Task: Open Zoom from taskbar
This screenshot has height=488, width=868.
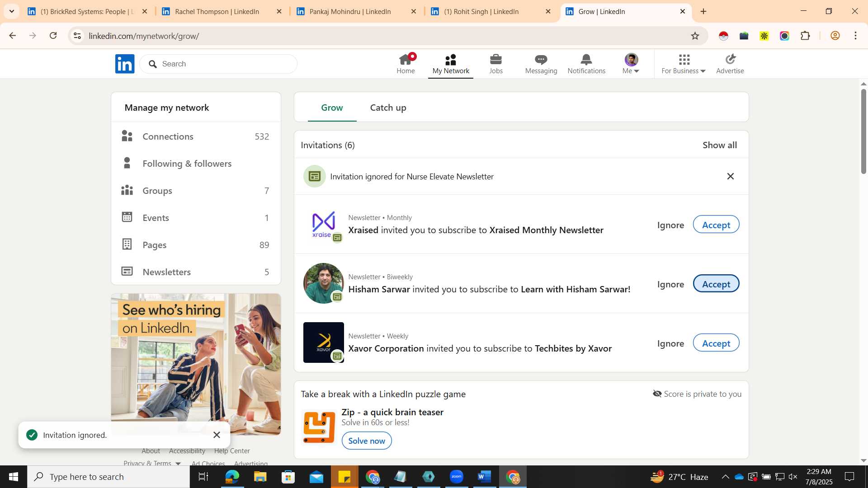Action: tap(456, 477)
